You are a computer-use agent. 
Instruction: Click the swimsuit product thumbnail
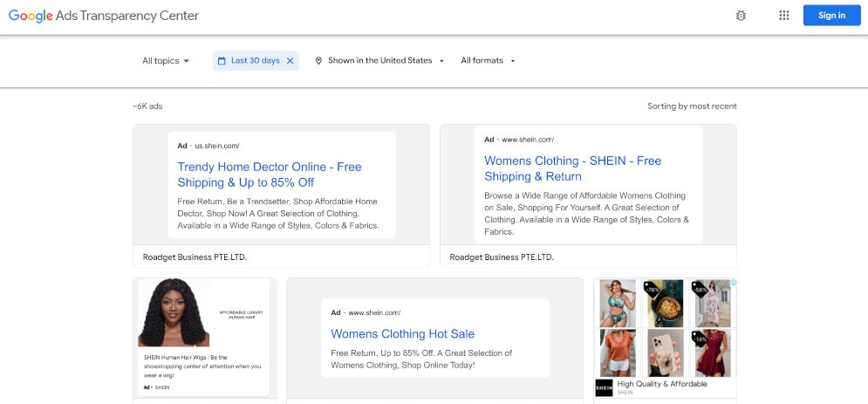coord(618,304)
